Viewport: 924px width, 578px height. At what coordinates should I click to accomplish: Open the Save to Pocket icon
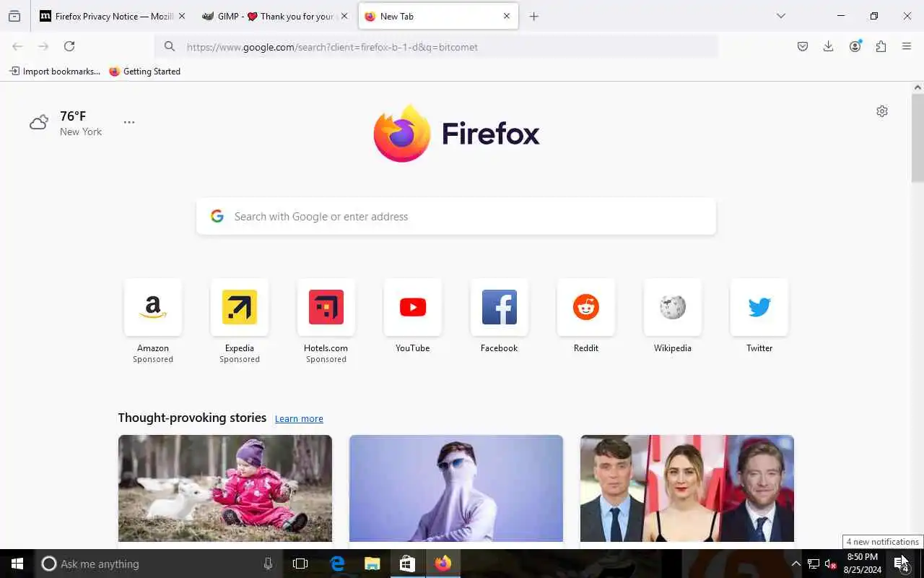(x=803, y=46)
